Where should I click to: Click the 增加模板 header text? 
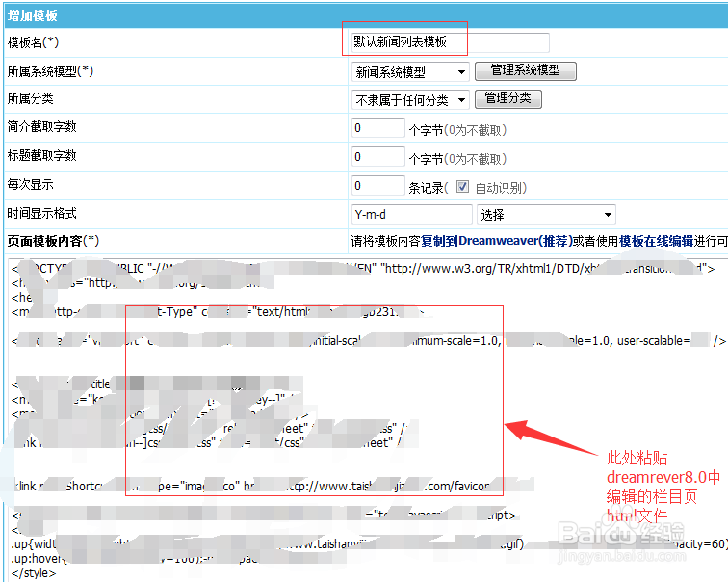click(x=32, y=15)
